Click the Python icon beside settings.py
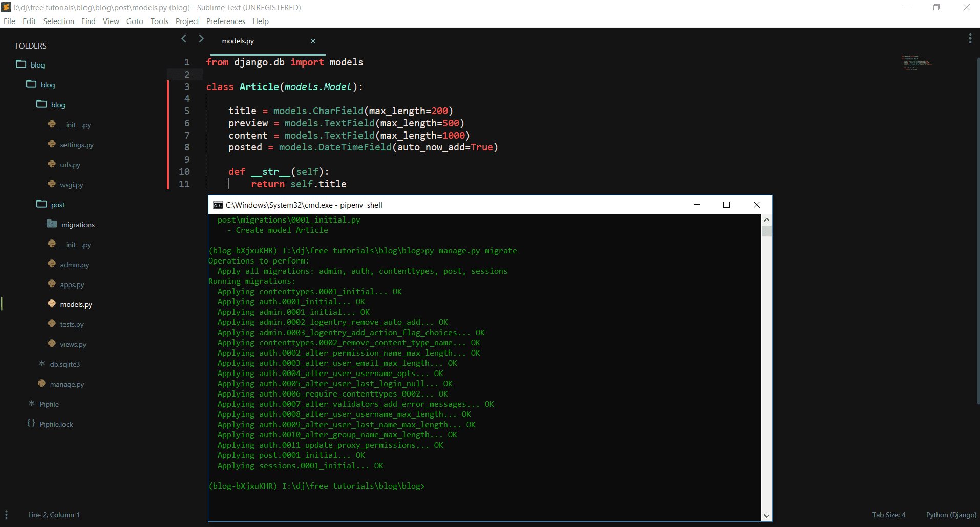Image resolution: width=980 pixels, height=527 pixels. pos(52,144)
